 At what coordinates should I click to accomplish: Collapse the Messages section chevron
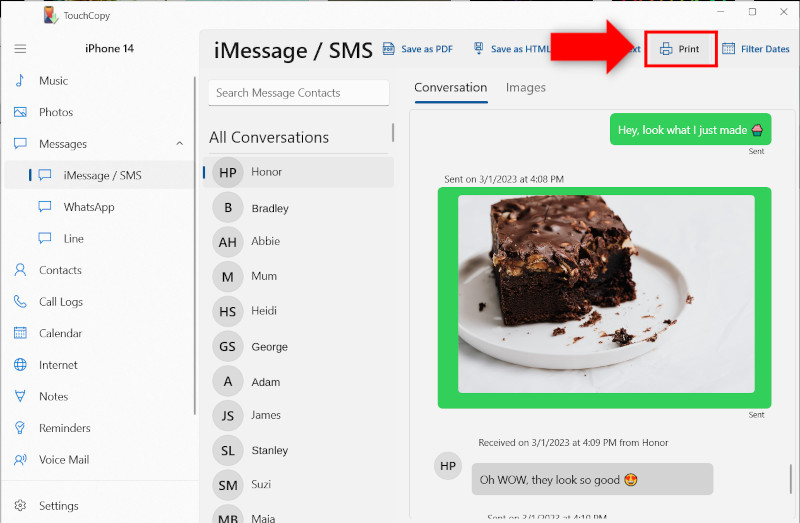(x=180, y=143)
